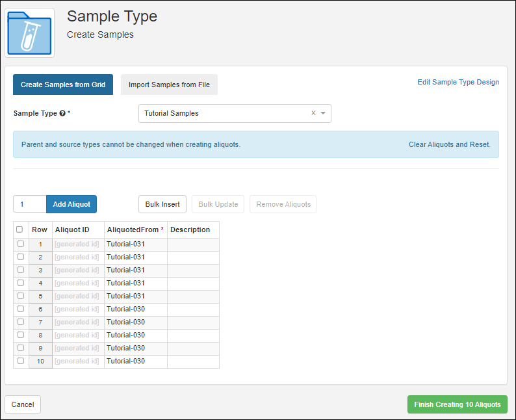Toggle the select-all checkbox in grid header
This screenshot has width=516, height=420.
tap(19, 230)
